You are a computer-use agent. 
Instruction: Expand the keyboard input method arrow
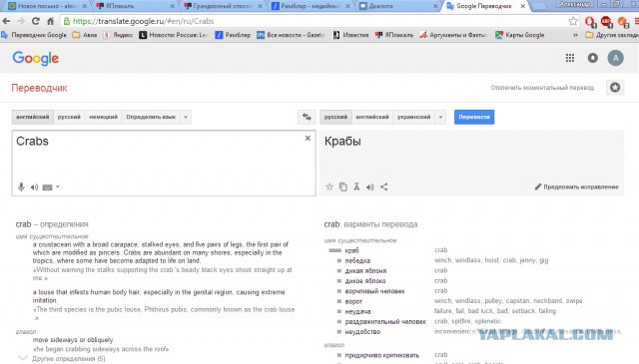click(58, 186)
